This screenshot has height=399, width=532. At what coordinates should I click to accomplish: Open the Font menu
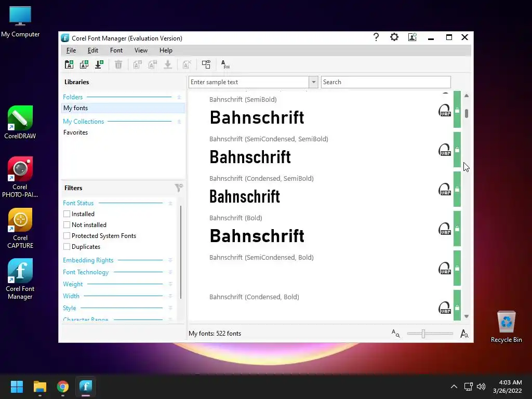116,50
